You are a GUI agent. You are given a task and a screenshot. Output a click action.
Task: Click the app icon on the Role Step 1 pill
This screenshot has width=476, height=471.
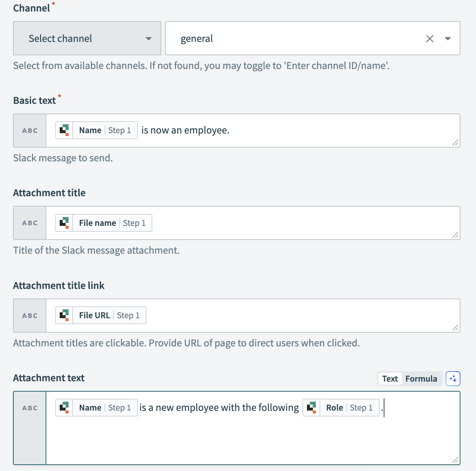(x=312, y=408)
